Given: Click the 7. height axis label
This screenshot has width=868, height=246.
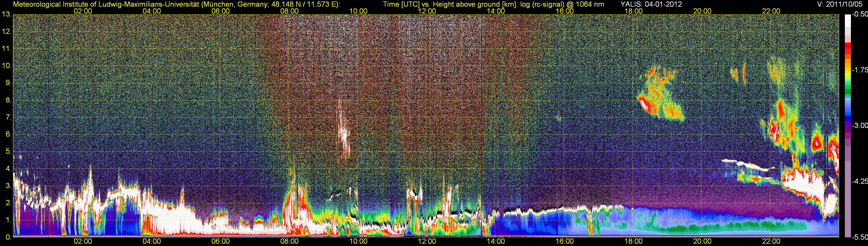Looking at the screenshot, I should click(8, 117).
